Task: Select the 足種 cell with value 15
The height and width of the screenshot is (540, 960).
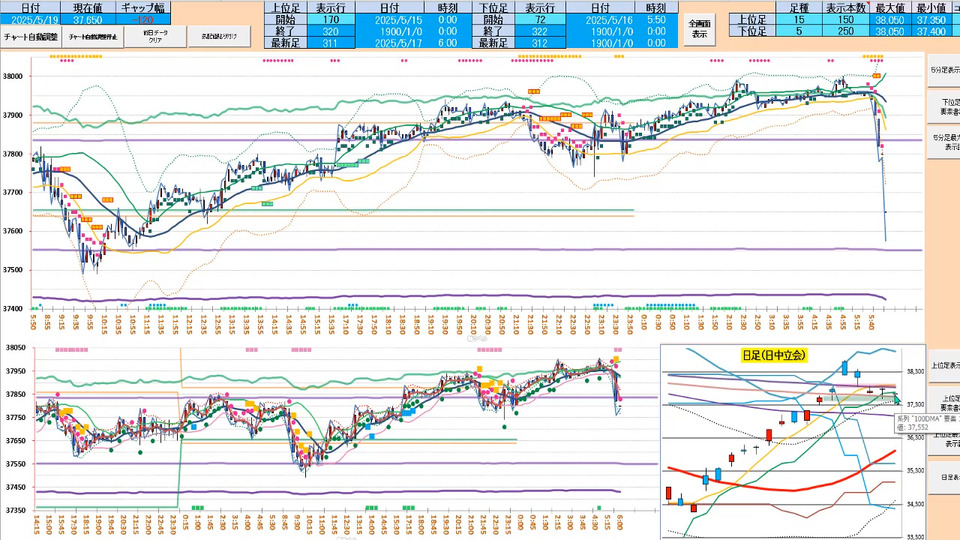Action: point(799,20)
